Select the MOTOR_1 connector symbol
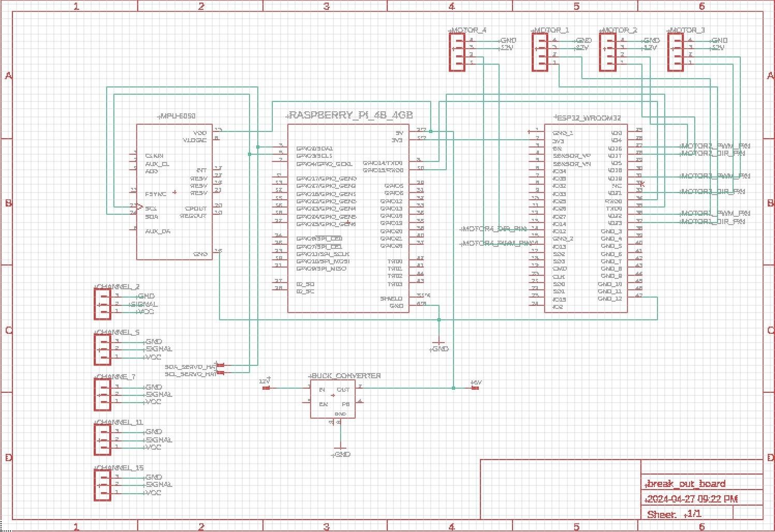 click(x=539, y=52)
